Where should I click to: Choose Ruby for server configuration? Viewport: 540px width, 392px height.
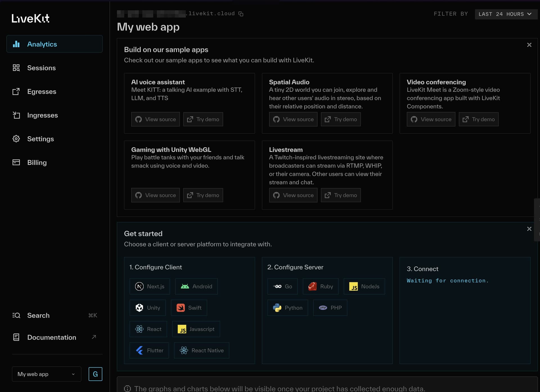pyautogui.click(x=320, y=286)
